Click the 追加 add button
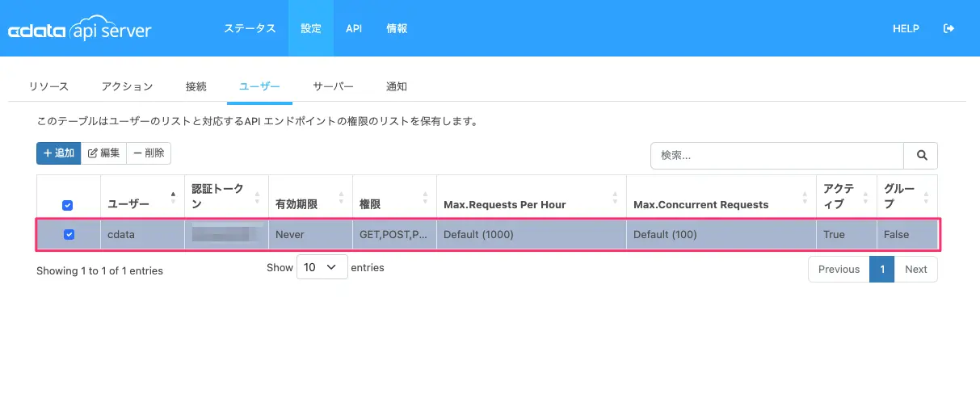This screenshot has height=402, width=980. click(58, 153)
